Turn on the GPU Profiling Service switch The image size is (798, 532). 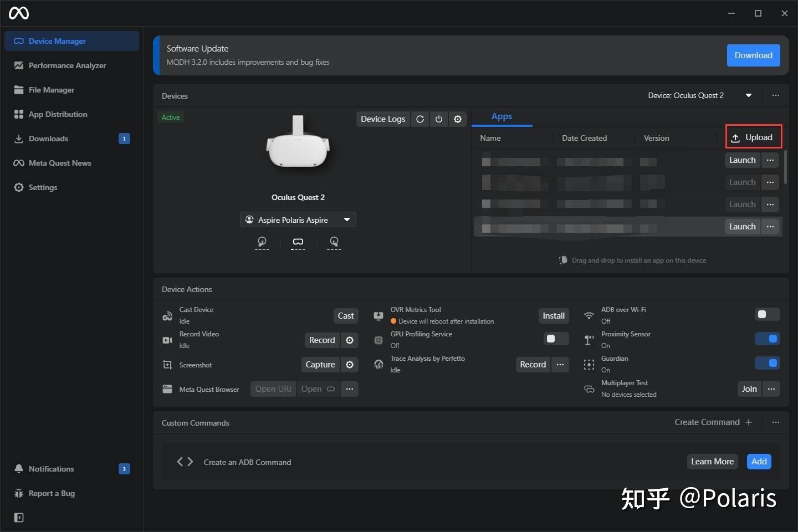tap(555, 339)
